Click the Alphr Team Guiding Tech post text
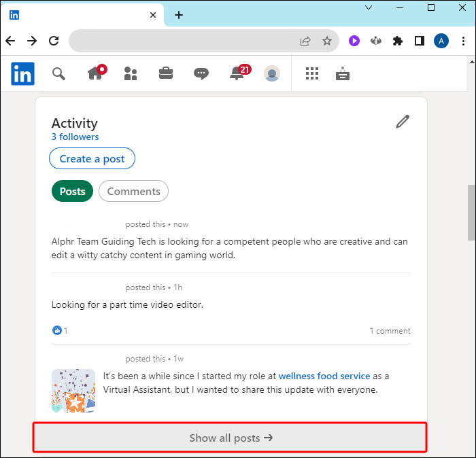 pyautogui.click(x=230, y=248)
